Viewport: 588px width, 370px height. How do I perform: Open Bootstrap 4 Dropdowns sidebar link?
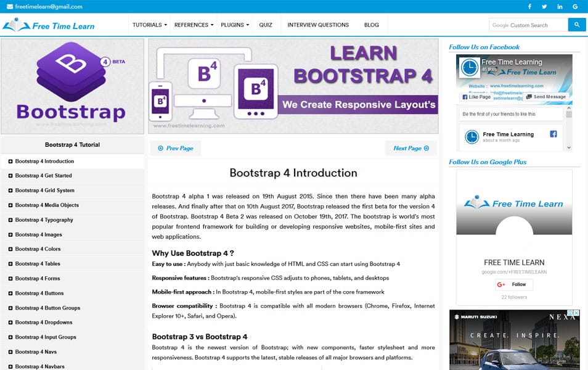(44, 323)
